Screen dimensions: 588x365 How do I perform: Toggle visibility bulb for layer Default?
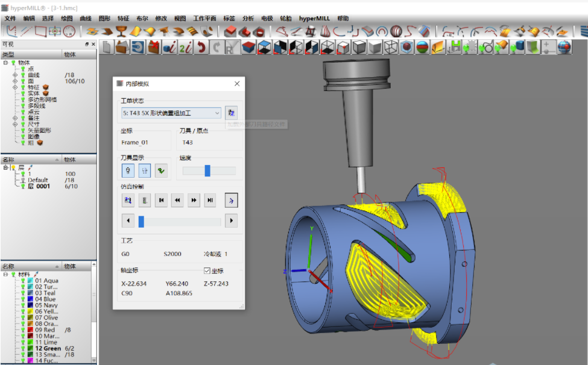(24, 180)
